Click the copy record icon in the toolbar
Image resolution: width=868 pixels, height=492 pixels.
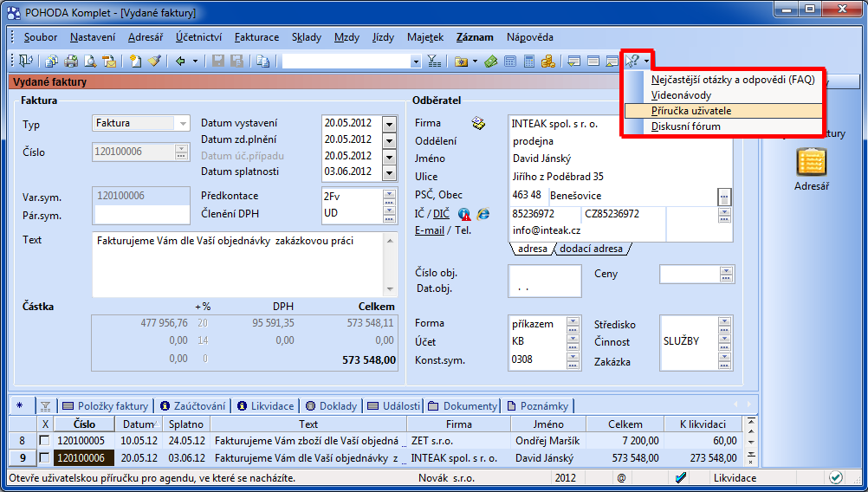[x=263, y=61]
